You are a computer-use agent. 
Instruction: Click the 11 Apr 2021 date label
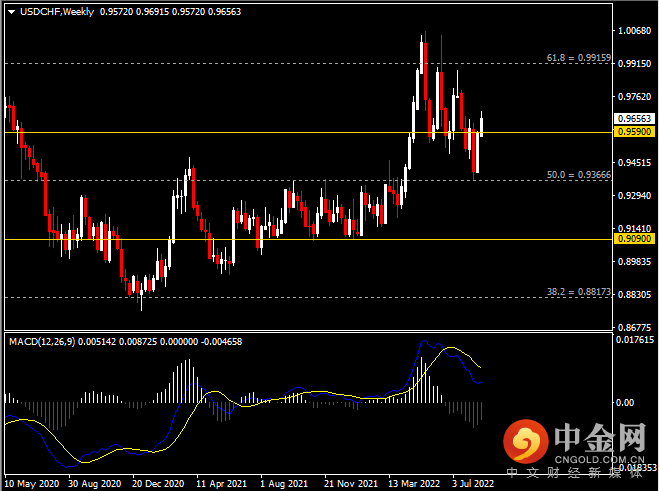tap(221, 483)
